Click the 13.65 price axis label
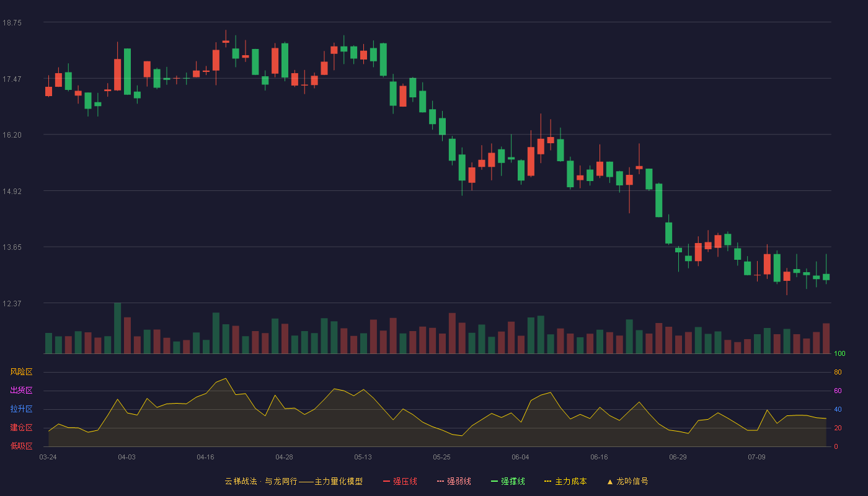868x496 pixels. click(x=12, y=247)
